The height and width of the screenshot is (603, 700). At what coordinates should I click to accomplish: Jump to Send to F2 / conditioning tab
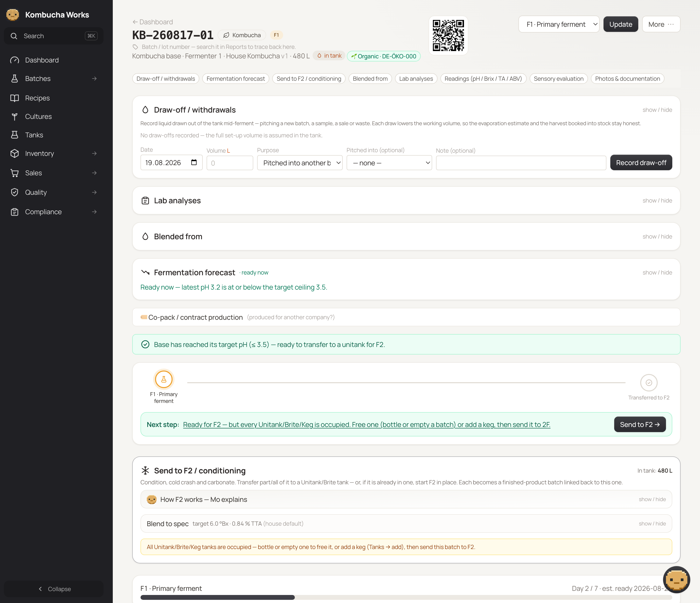[x=309, y=79]
